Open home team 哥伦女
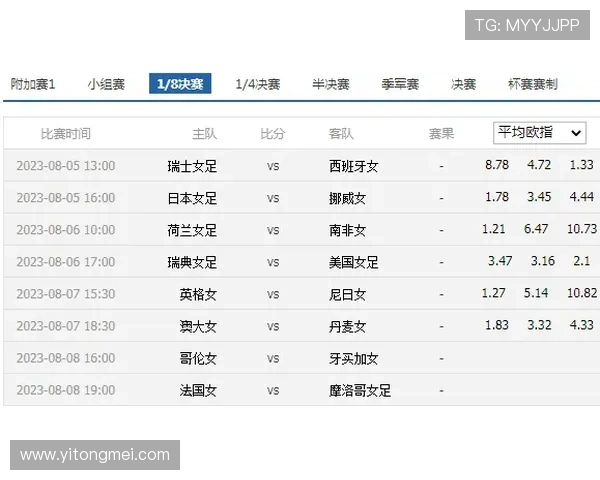Screen dimensions: 600x480 [x=198, y=359]
